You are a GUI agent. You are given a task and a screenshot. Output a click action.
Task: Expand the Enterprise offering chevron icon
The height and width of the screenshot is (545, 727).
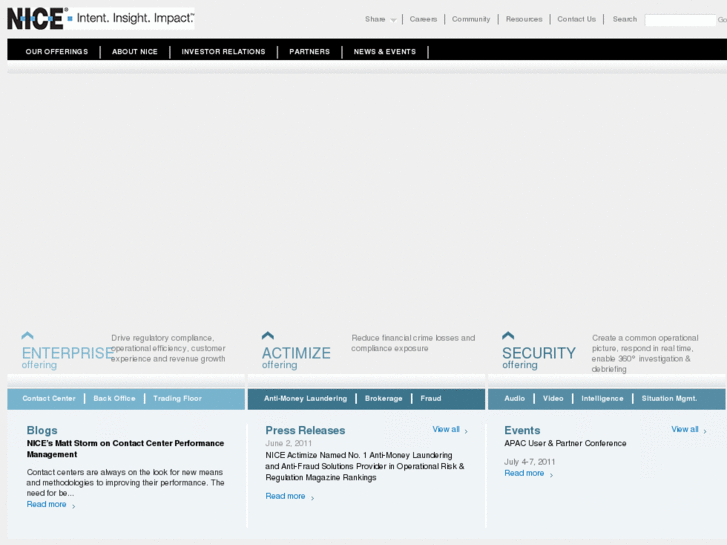[x=27, y=335]
